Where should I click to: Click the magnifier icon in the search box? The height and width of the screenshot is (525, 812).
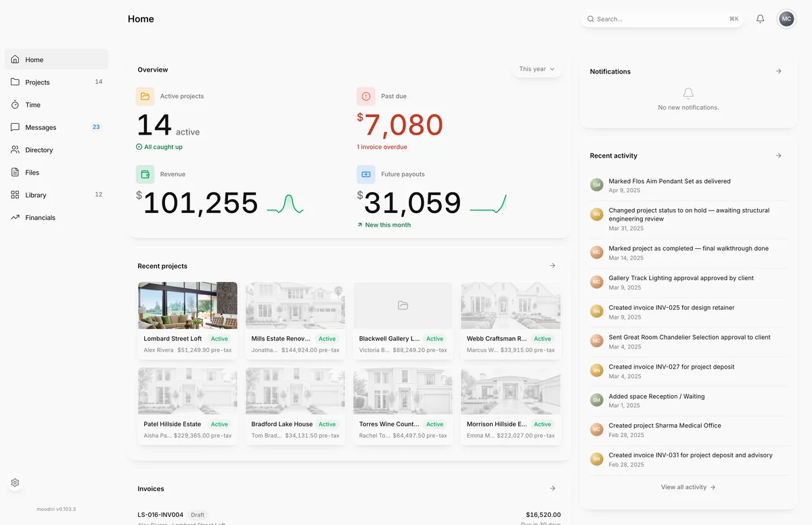591,19
